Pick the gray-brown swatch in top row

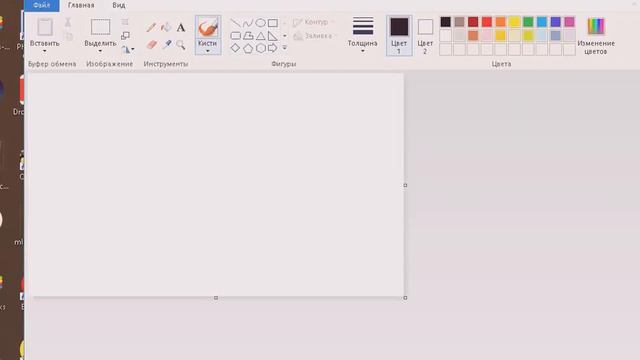click(x=460, y=22)
